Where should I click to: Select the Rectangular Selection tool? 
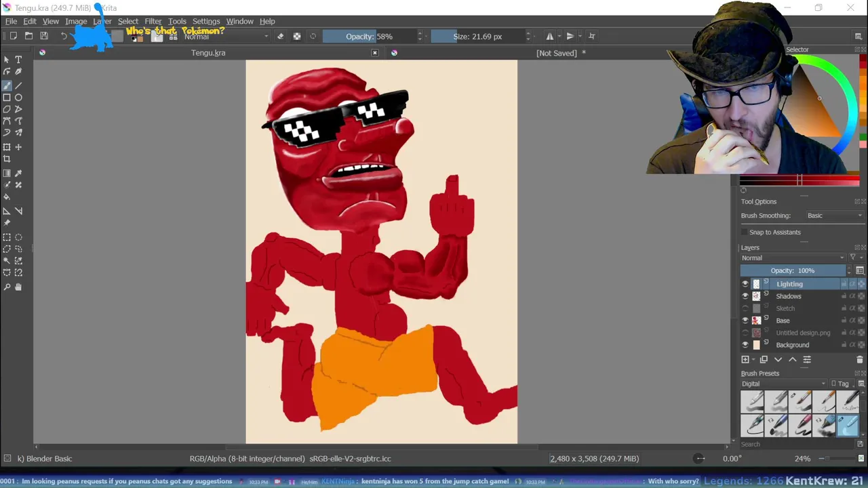7,237
